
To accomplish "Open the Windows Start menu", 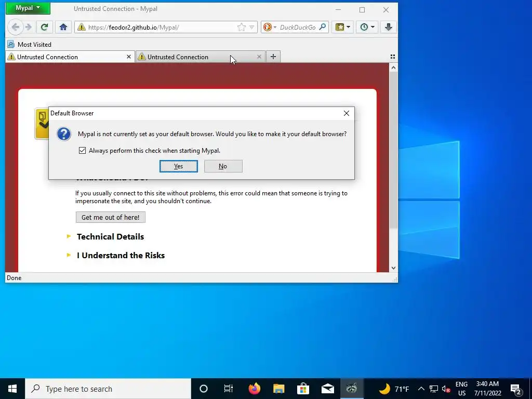I will pos(12,389).
